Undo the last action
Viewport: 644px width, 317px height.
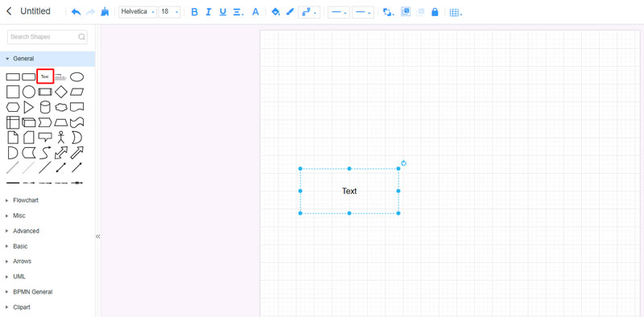[76, 12]
